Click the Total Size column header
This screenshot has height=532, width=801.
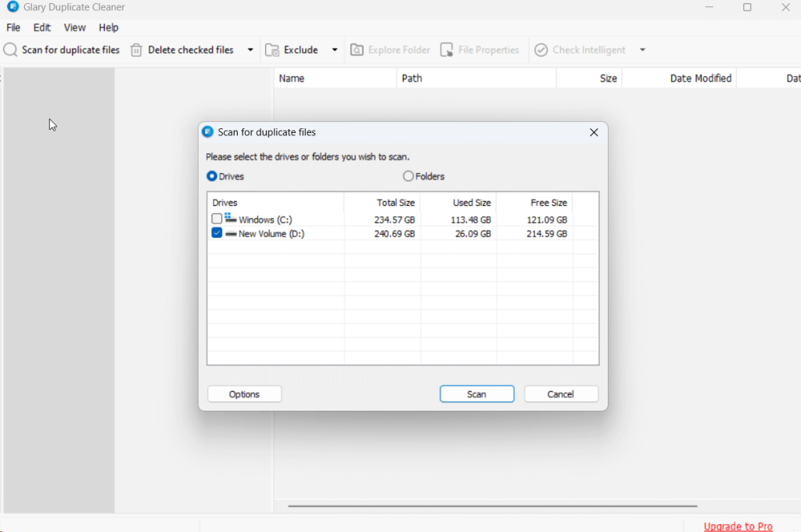tap(382, 203)
